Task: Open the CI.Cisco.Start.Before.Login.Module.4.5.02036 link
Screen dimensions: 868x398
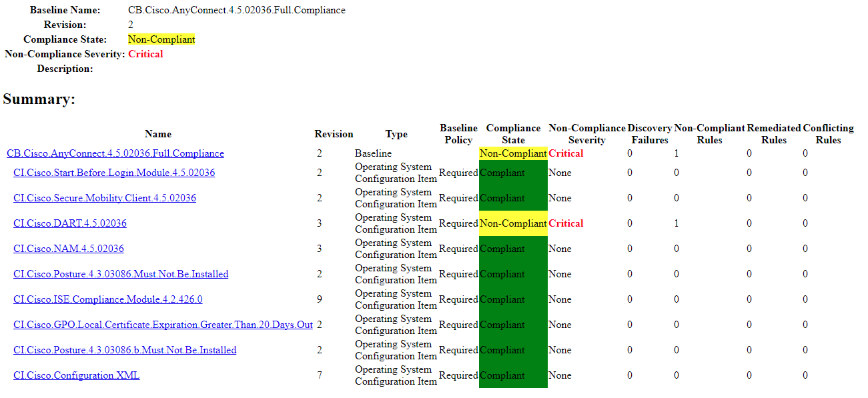Action: click(114, 173)
